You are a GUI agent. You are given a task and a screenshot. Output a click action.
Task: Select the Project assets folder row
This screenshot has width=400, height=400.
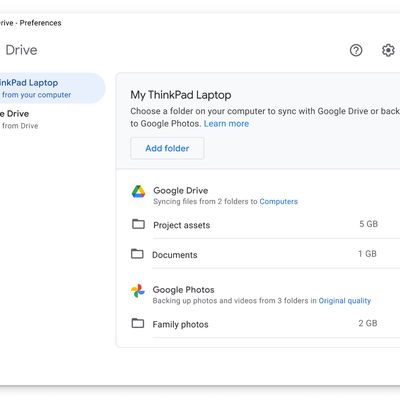(266, 224)
